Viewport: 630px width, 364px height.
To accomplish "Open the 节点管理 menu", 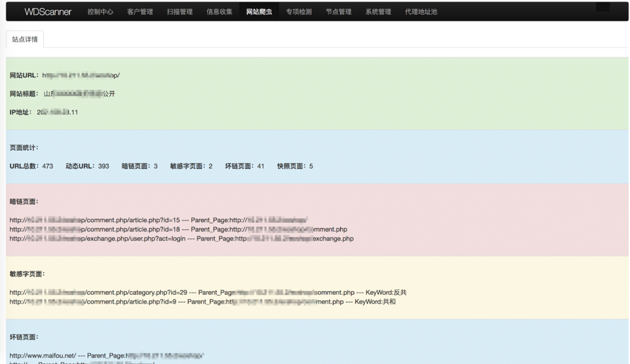I will [x=339, y=12].
